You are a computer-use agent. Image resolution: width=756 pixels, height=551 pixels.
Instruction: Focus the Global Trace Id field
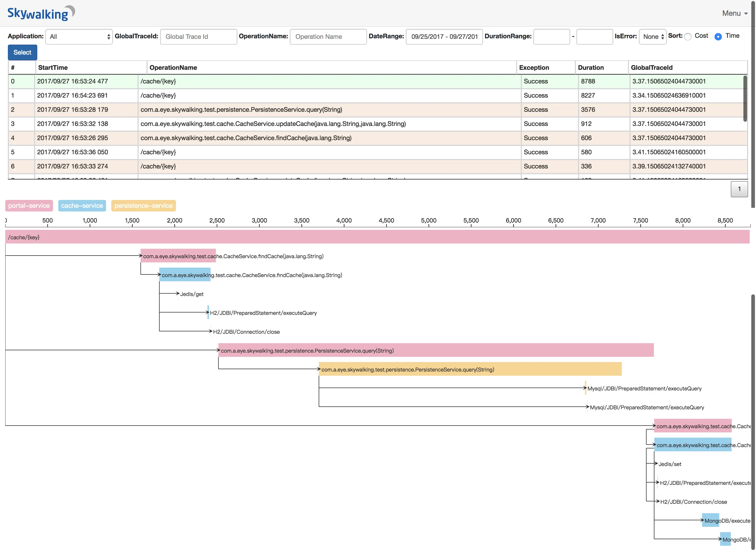pyautogui.click(x=198, y=37)
